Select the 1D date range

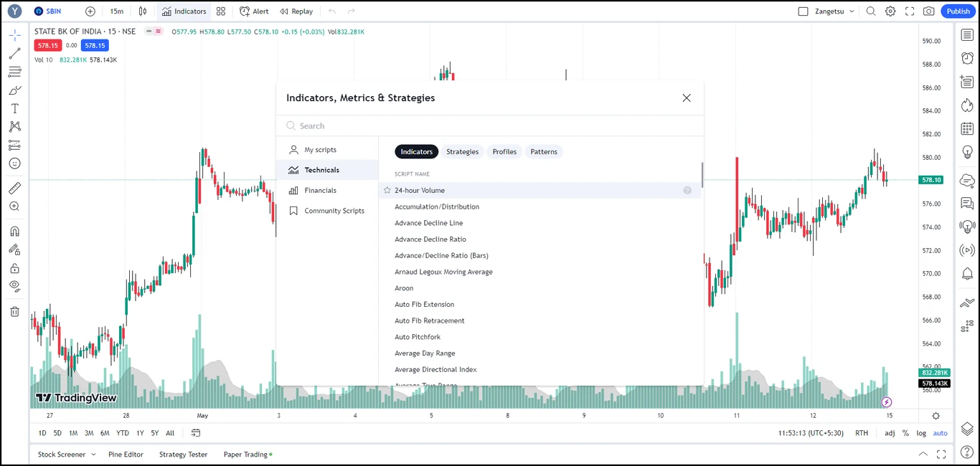42,433
